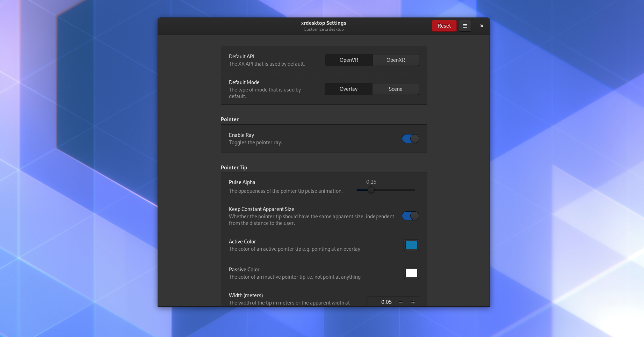Select OpenXR as default API
The height and width of the screenshot is (337, 644).
pos(396,60)
